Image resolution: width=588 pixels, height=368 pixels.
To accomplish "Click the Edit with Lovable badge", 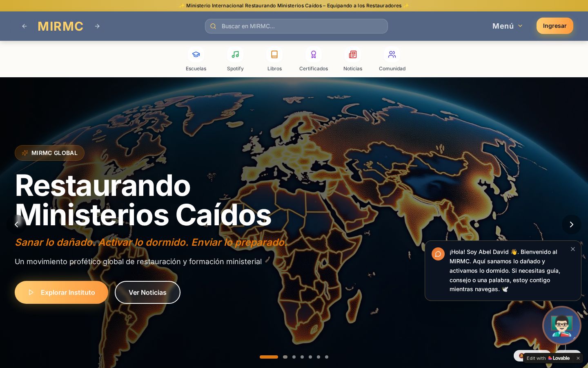I will coord(548,358).
